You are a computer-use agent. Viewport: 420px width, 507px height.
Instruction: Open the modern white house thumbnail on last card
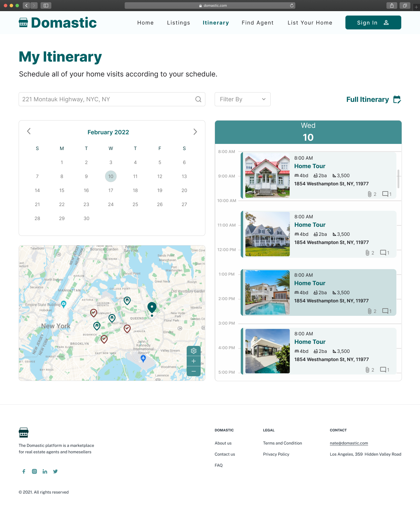[267, 351]
